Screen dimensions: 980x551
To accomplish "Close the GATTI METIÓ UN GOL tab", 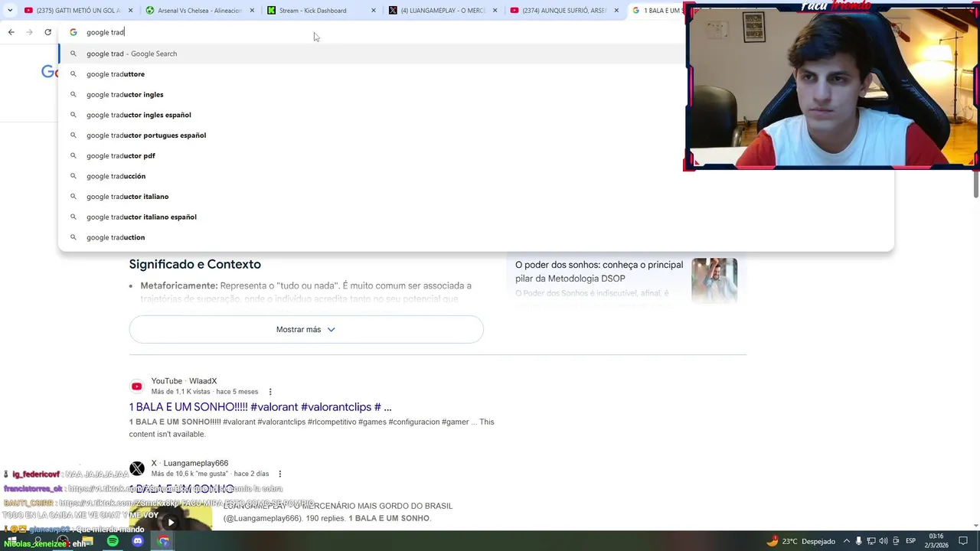I will click(130, 10).
